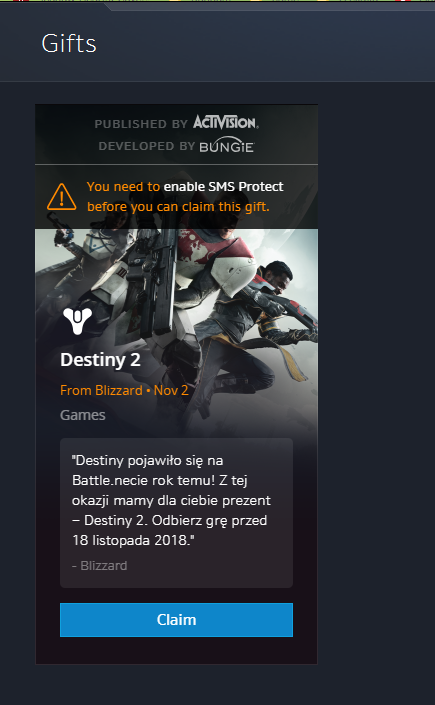Click the Games category label

[x=83, y=415]
